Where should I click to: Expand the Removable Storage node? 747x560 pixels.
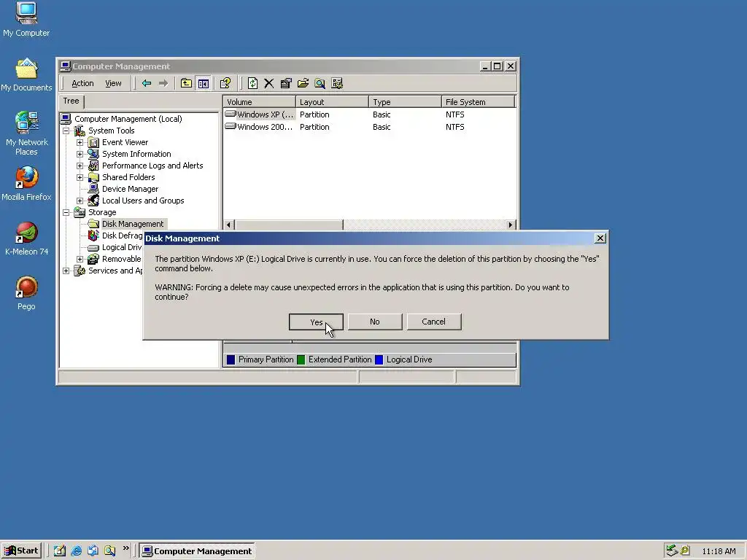[x=80, y=259]
